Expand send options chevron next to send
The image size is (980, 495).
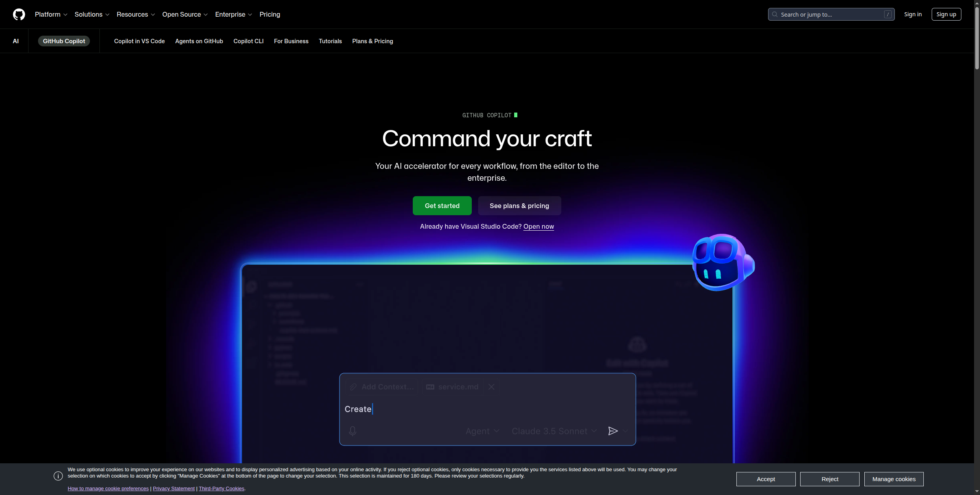tap(625, 431)
